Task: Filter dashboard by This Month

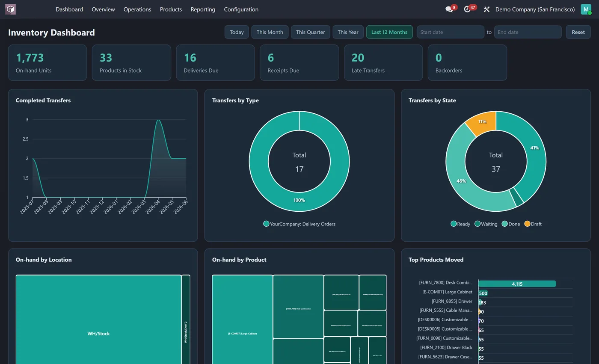Action: (270, 32)
